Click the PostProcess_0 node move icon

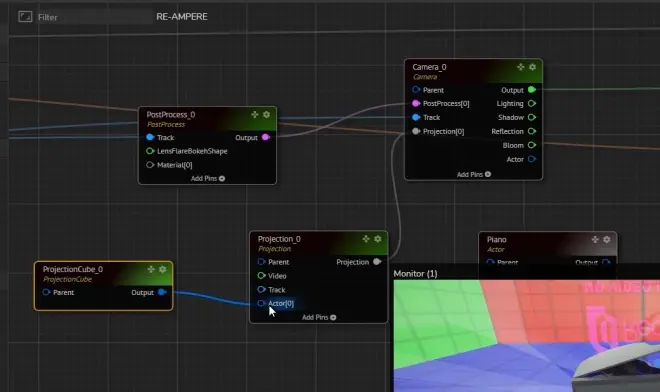click(x=255, y=115)
